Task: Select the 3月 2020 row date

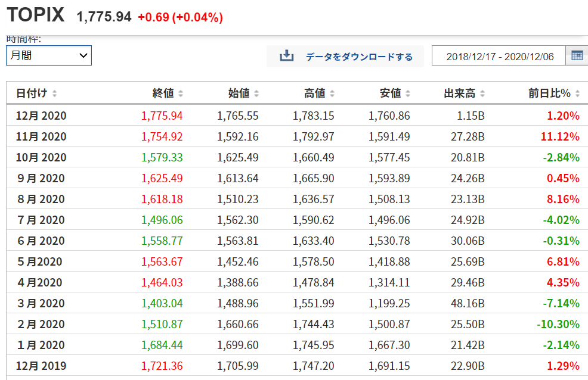Action: (x=41, y=303)
